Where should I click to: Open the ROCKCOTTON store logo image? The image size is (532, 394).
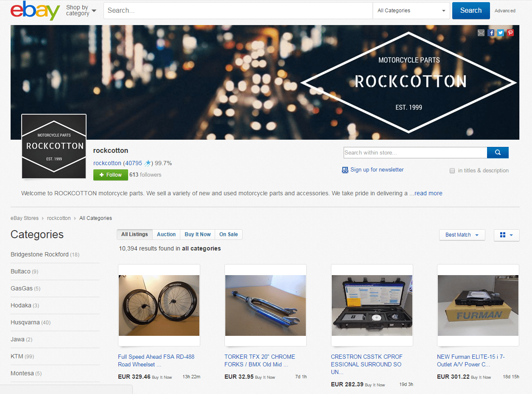coord(54,146)
